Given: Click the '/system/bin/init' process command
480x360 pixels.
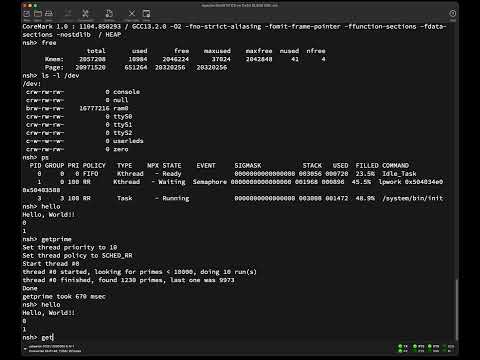Looking at the screenshot, I should click(x=413, y=198).
